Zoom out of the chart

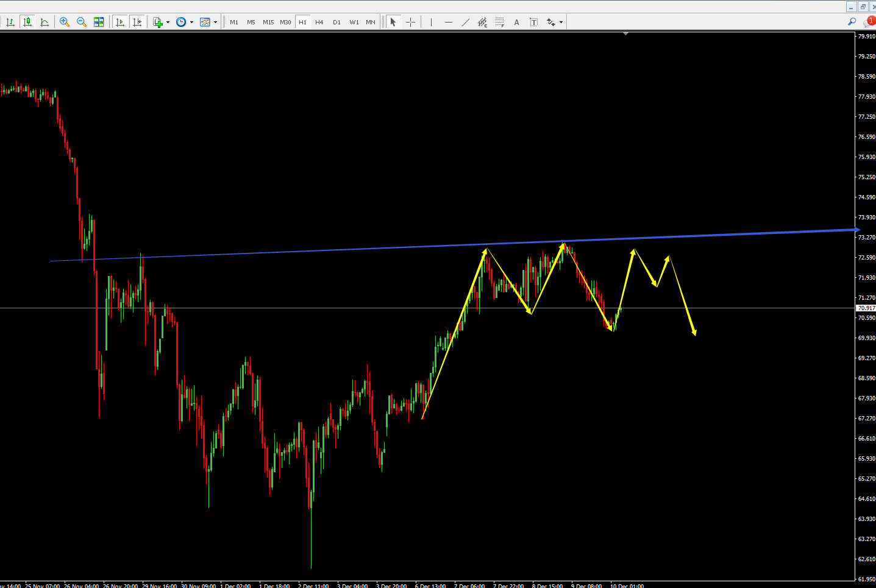[x=82, y=22]
